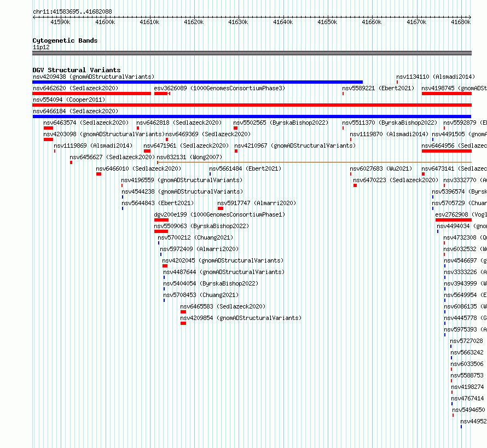487x448 pixels.
Task: Select nsv1119869 (Alsmadi2014) variant
Action: 93,146
